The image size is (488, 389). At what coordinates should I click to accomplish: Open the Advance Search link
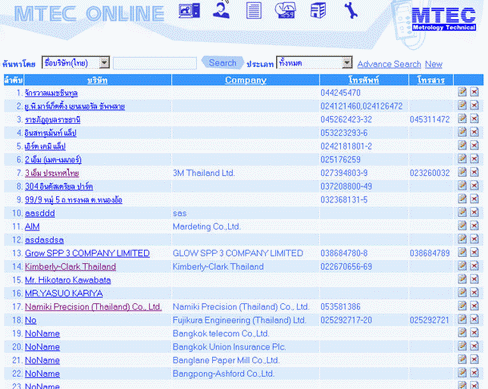tap(389, 64)
